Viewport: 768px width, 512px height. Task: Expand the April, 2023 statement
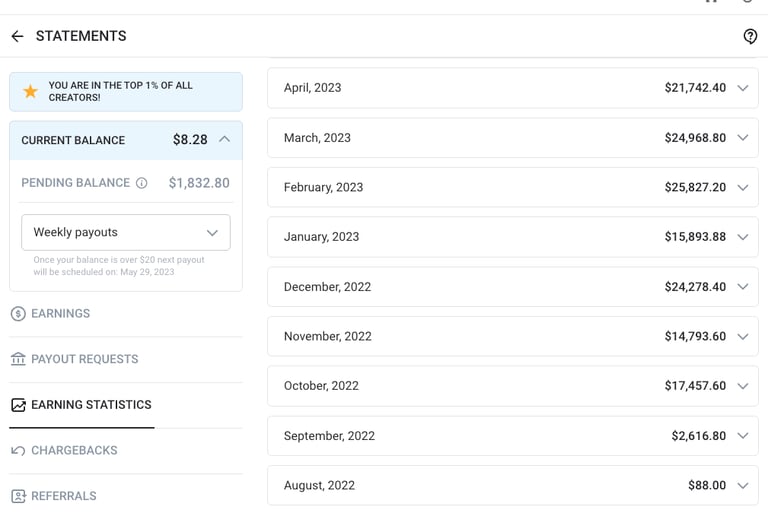pos(742,88)
